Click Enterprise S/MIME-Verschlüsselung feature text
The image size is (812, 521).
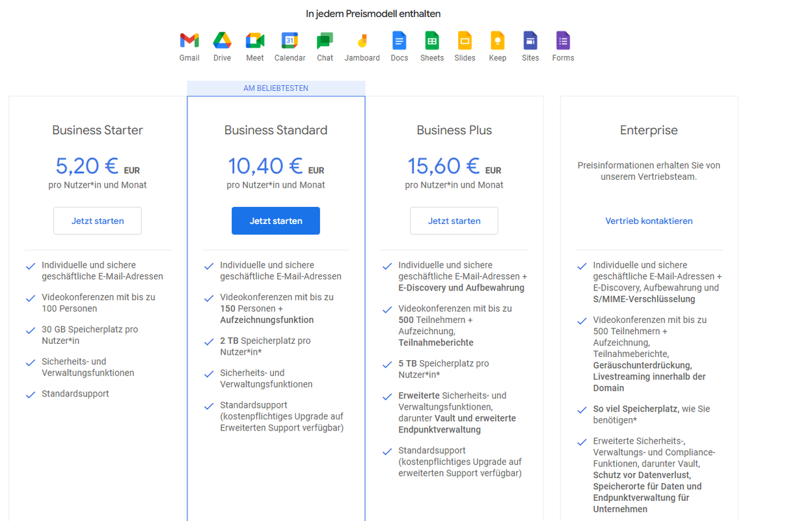644,300
